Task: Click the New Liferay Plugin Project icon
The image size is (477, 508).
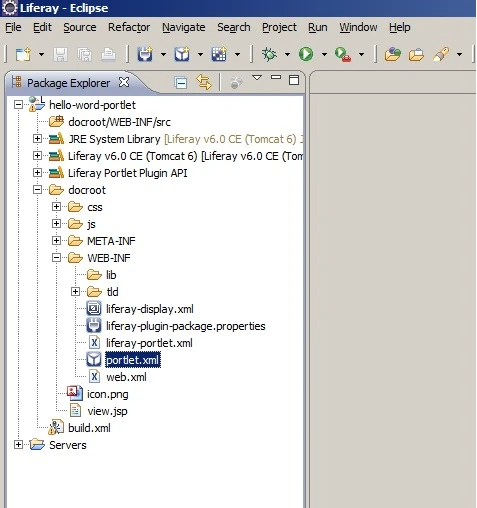Action: (x=182, y=54)
